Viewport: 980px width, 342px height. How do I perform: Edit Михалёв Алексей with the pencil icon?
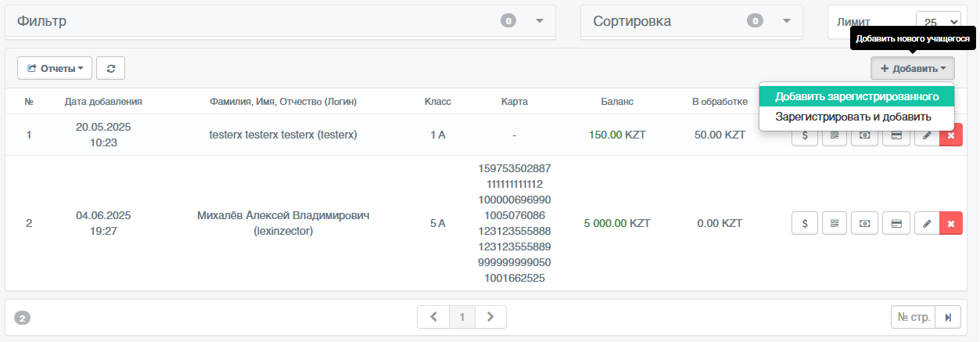[x=927, y=223]
